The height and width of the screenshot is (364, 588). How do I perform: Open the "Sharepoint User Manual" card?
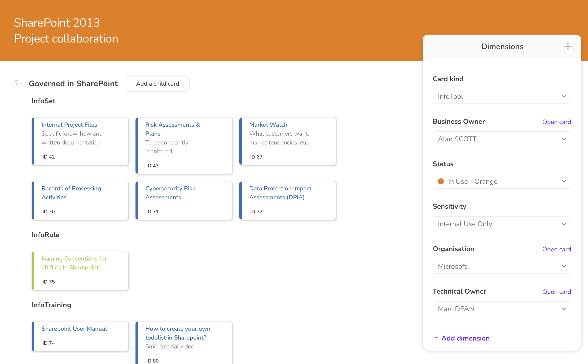tap(74, 328)
